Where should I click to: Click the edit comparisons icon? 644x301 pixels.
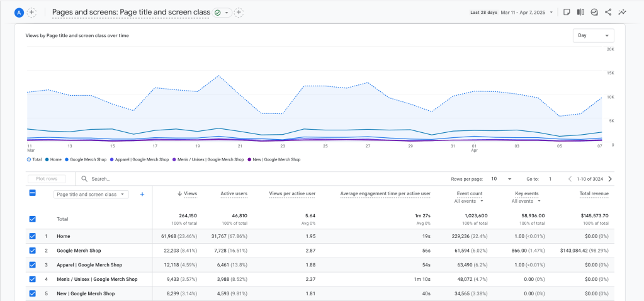[580, 12]
